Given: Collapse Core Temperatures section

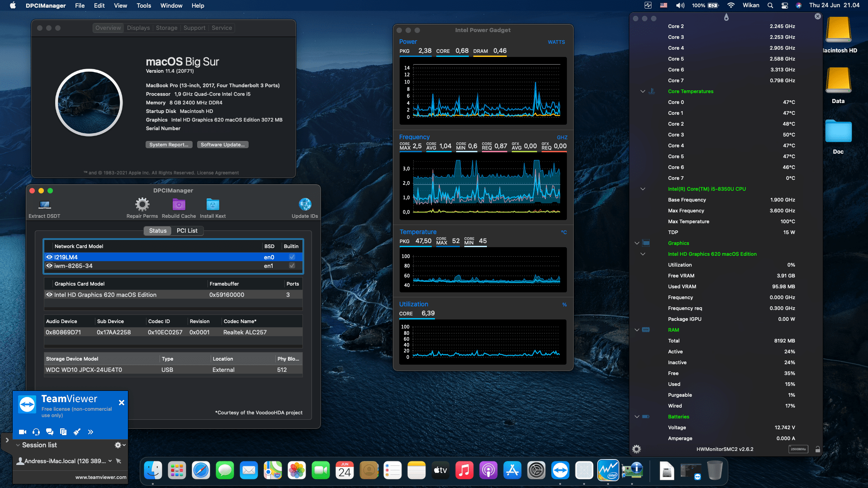Looking at the screenshot, I should [x=642, y=91].
